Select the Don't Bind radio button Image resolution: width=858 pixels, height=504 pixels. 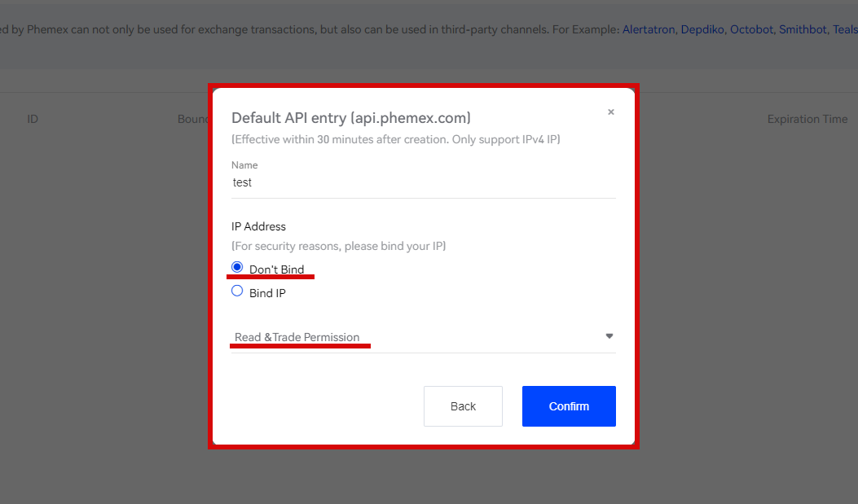pos(237,267)
